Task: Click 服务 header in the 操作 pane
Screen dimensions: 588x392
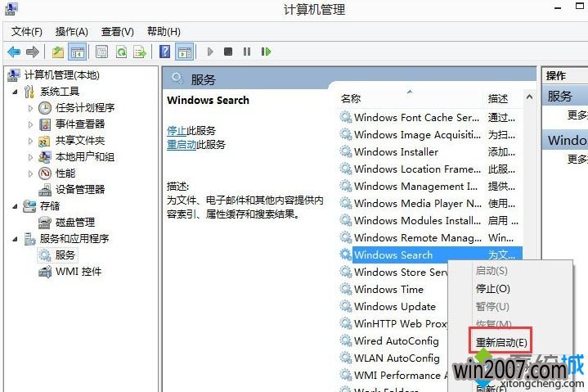Action: pyautogui.click(x=565, y=97)
